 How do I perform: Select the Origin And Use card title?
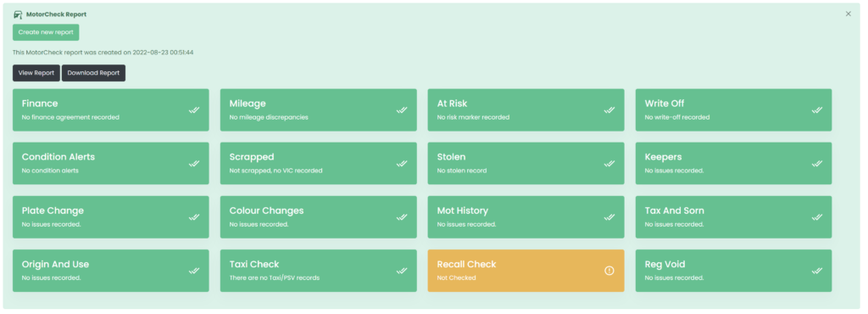(x=55, y=265)
